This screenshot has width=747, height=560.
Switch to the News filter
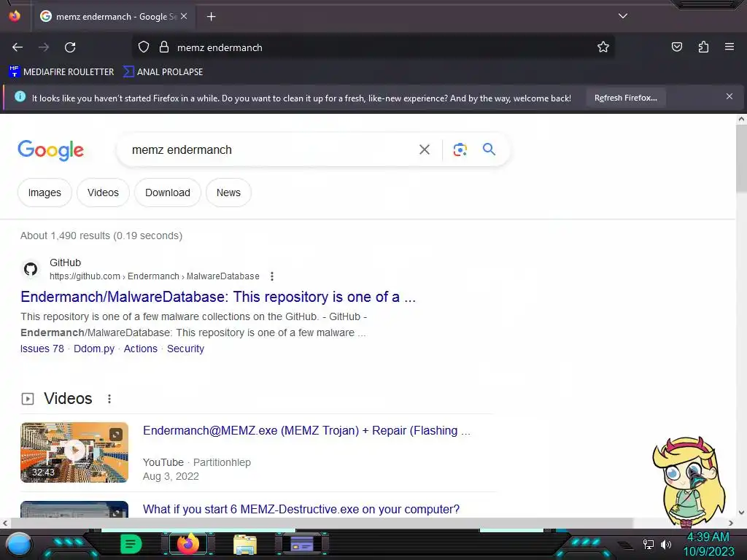coord(228,192)
